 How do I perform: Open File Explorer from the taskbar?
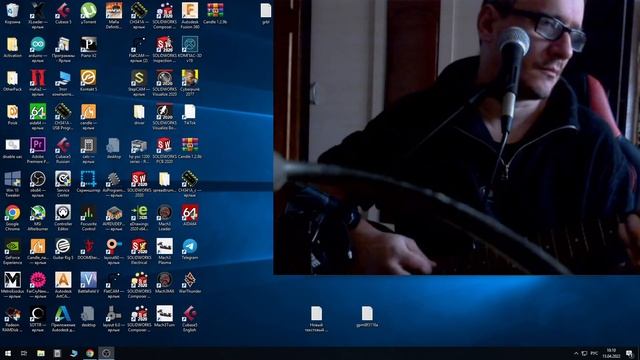tap(41, 353)
